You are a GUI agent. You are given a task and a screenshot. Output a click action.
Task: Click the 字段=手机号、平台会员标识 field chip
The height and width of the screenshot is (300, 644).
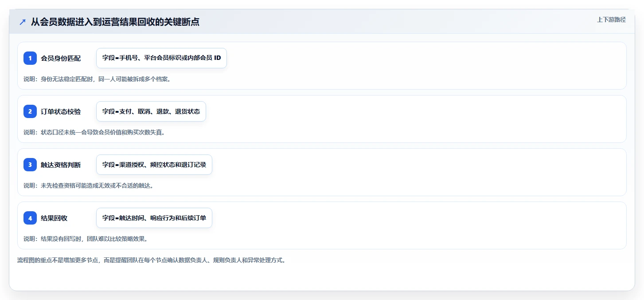(x=161, y=58)
